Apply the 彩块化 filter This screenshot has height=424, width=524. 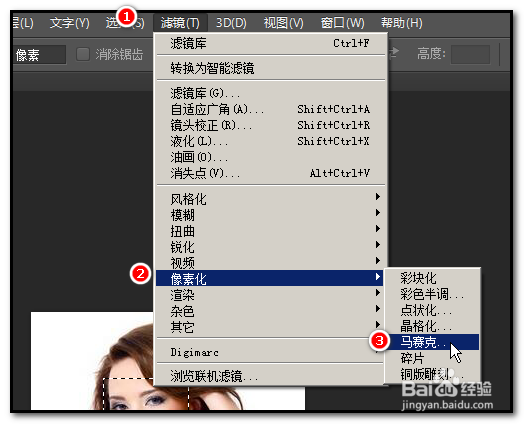click(432, 277)
